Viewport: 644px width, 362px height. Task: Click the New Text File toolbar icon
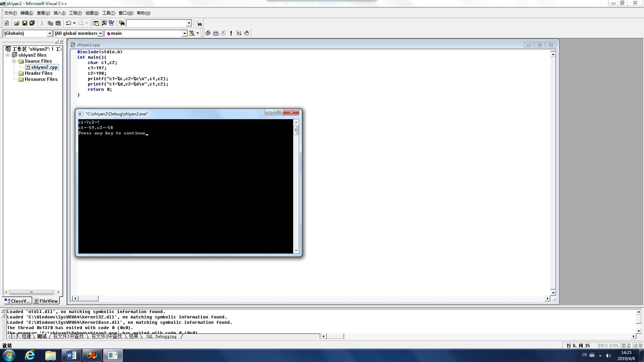[x=6, y=23]
